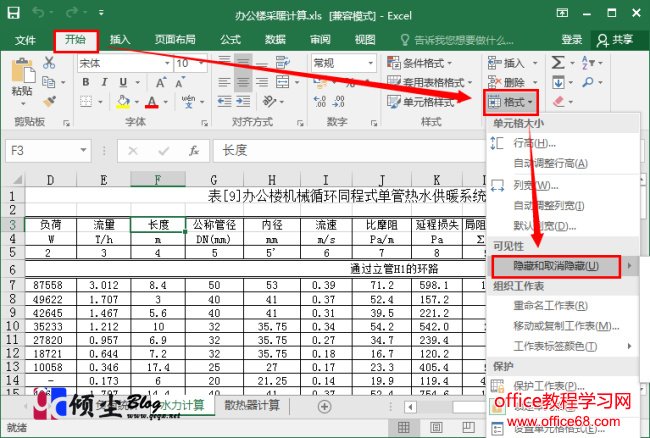Open the 文件 File tab

click(x=25, y=40)
